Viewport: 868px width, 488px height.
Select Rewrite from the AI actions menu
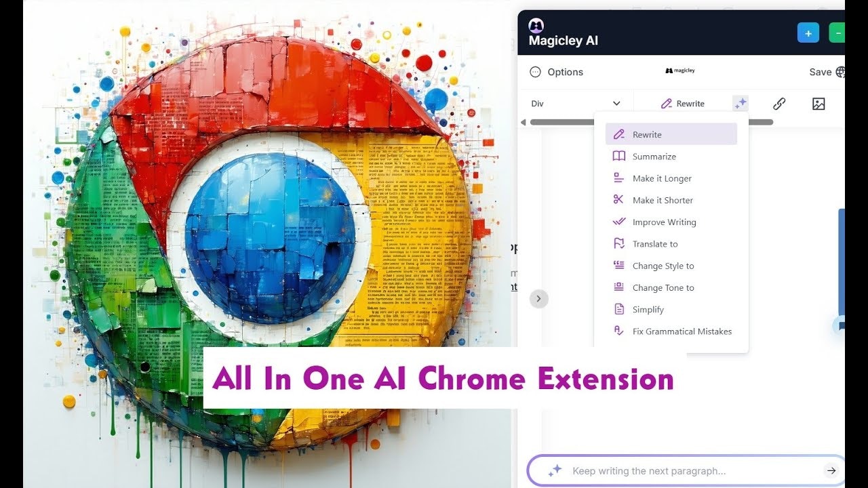coord(646,134)
